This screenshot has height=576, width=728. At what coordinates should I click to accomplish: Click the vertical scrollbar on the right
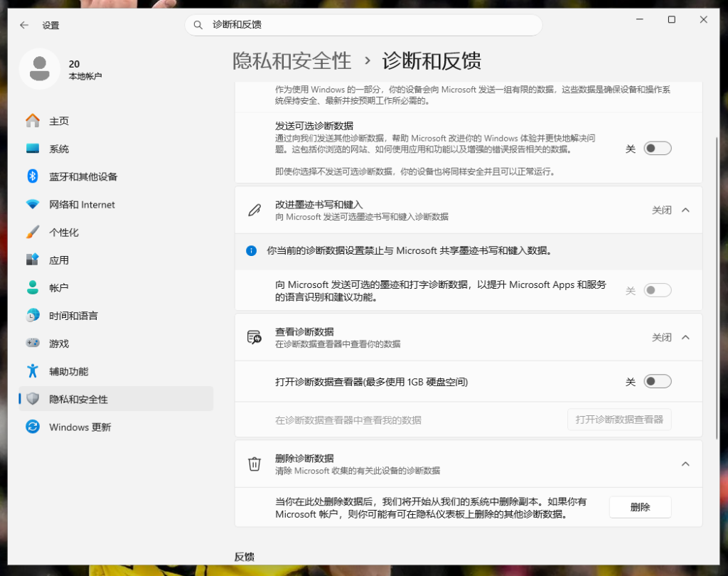point(717,288)
